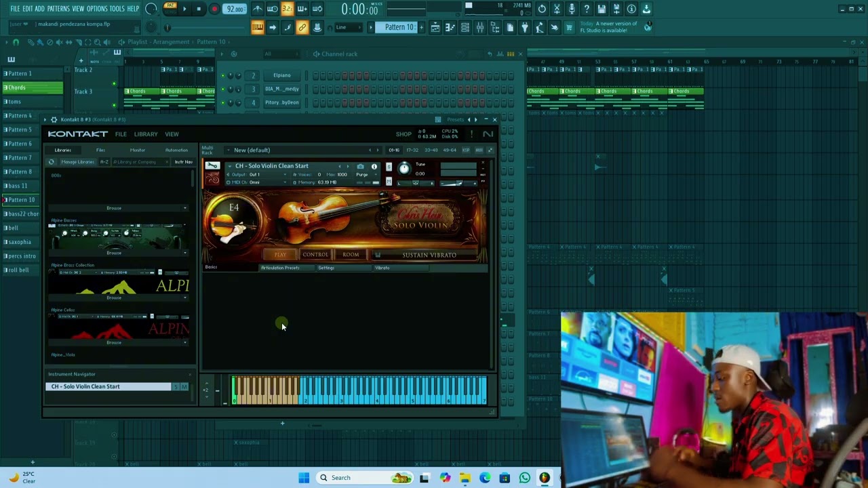Switch to Kontakt's Monitor tab

pyautogui.click(x=138, y=150)
